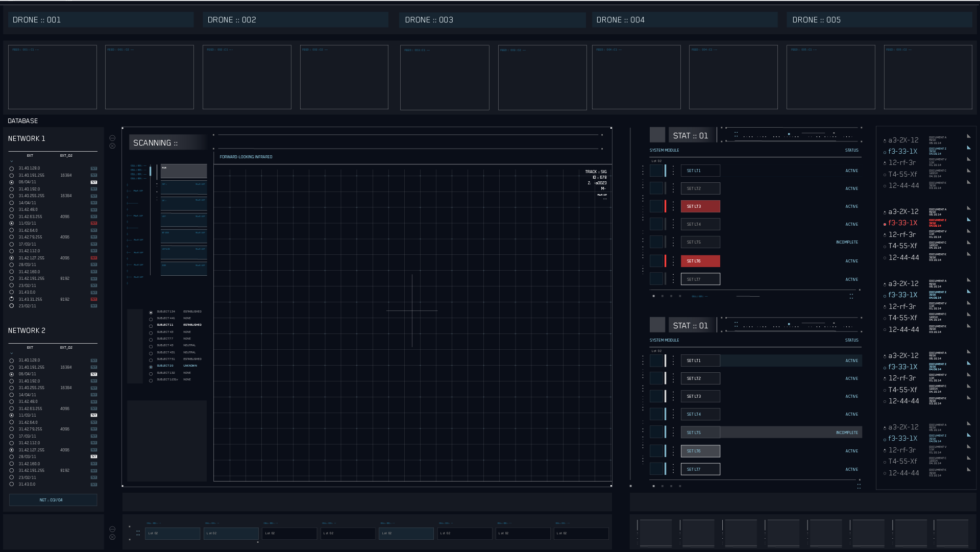The width and height of the screenshot is (980, 552).
Task: Switch to the DRONE :: 002 tab
Action: point(296,20)
